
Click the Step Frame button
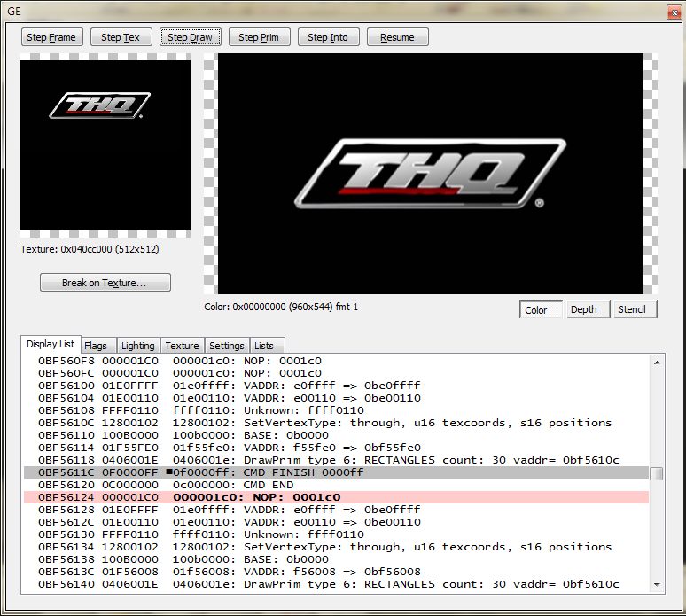pos(52,37)
